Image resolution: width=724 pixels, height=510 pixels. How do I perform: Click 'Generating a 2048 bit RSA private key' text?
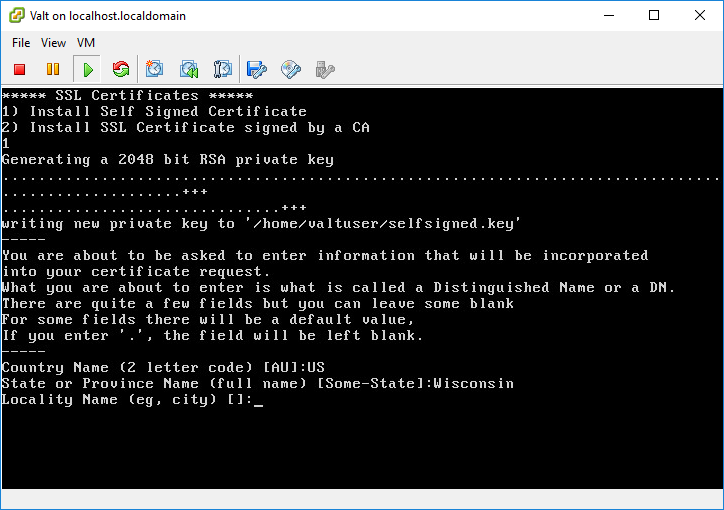(x=168, y=160)
